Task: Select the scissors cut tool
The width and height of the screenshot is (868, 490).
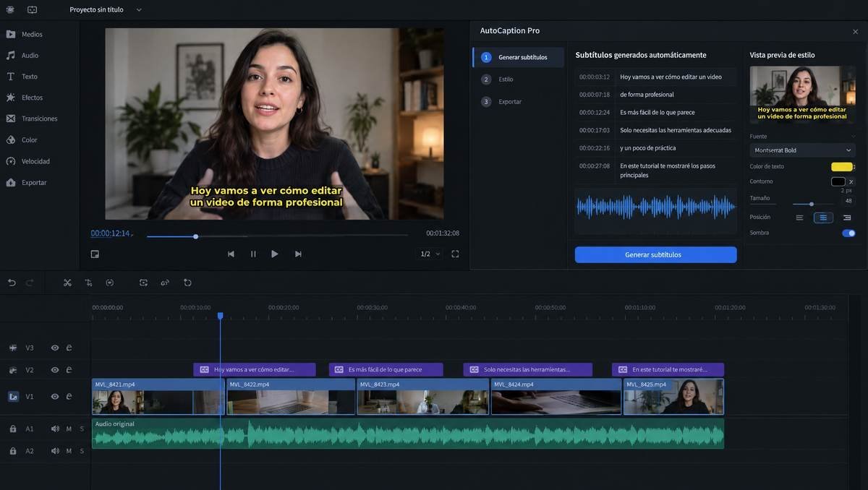Action: pos(67,283)
